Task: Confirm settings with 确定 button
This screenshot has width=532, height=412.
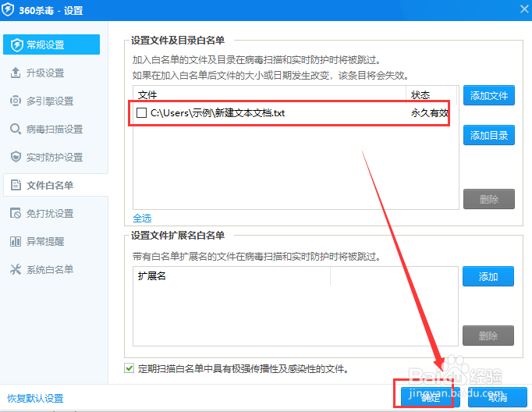Action: [x=431, y=396]
